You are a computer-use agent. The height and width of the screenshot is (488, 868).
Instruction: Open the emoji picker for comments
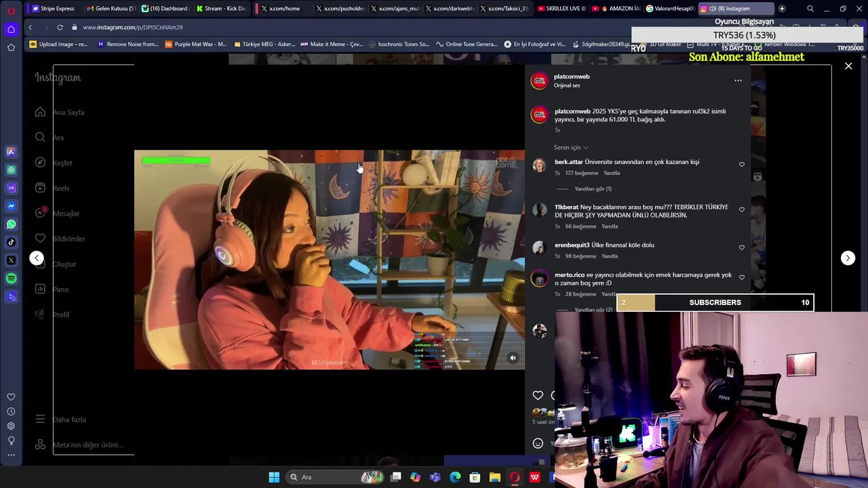click(538, 443)
